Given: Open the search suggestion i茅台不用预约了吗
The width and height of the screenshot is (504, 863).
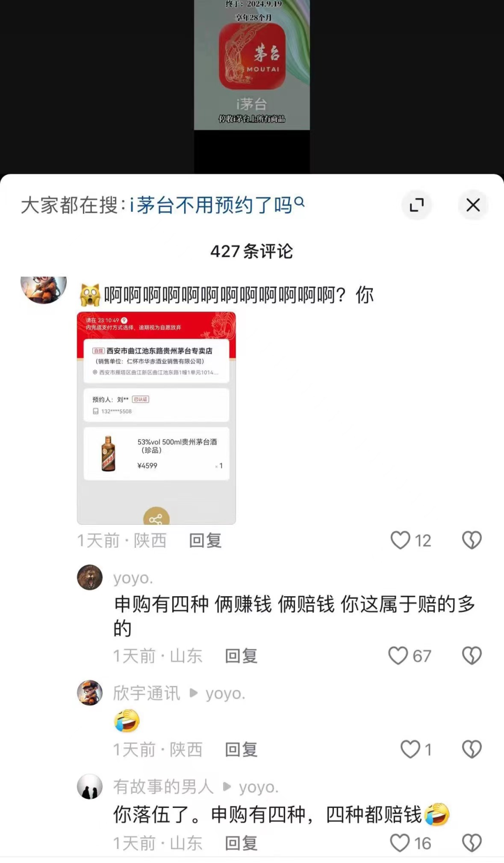Looking at the screenshot, I should pyautogui.click(x=217, y=205).
